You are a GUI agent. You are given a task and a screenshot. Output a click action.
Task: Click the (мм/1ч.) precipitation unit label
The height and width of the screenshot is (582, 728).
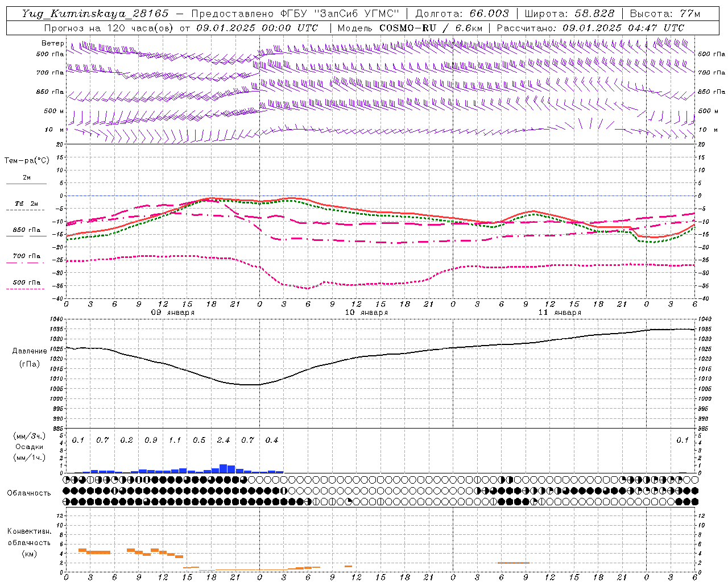tap(30, 458)
